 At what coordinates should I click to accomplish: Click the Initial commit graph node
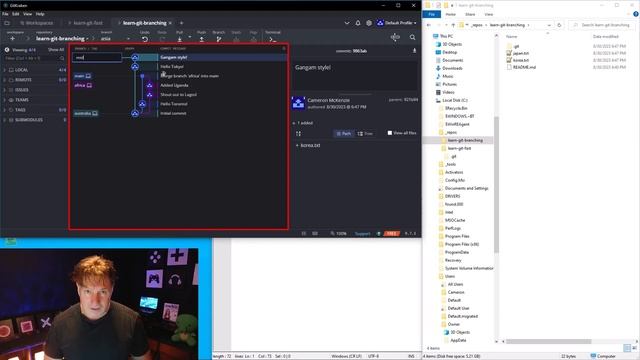click(135, 113)
